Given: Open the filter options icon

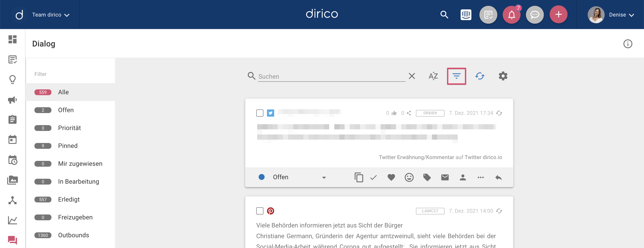Looking at the screenshot, I should (456, 76).
